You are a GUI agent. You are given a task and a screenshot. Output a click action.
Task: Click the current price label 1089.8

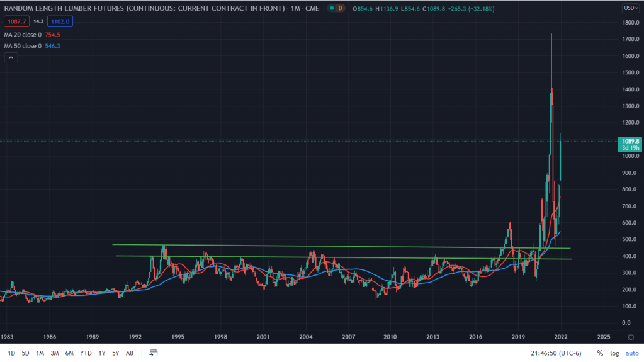(631, 141)
